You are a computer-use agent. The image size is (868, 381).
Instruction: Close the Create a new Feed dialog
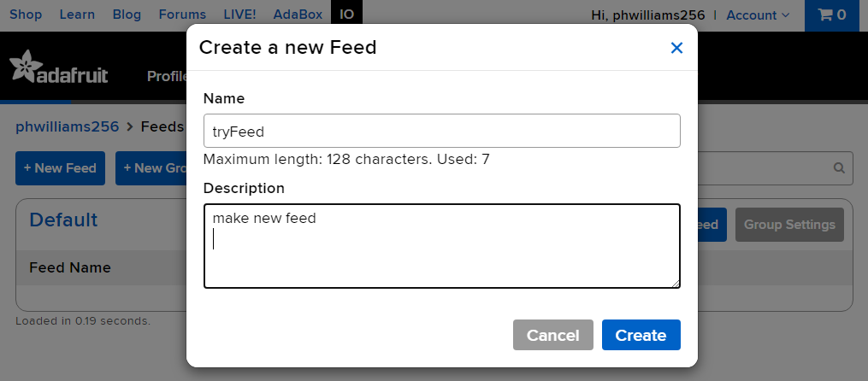tap(676, 48)
